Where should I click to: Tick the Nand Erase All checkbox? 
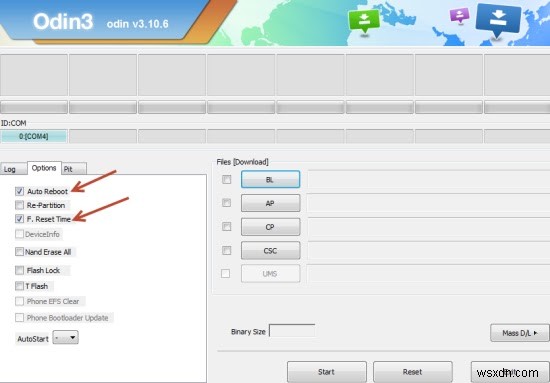19,251
